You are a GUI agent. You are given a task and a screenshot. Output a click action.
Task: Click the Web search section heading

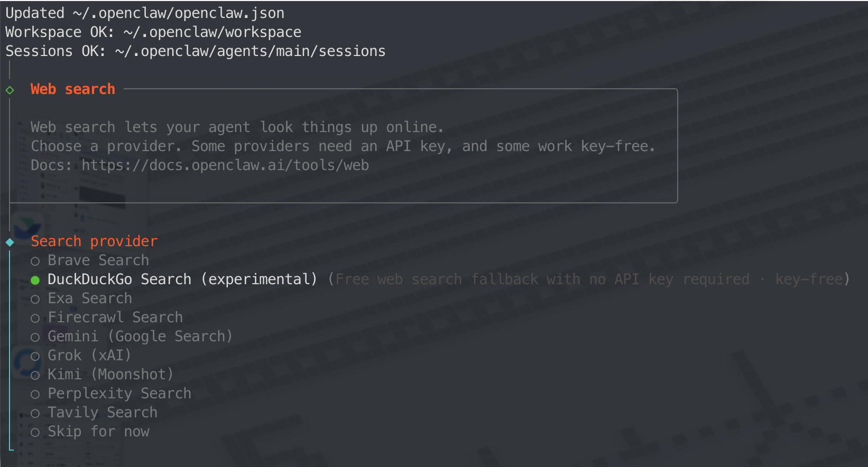(x=73, y=89)
